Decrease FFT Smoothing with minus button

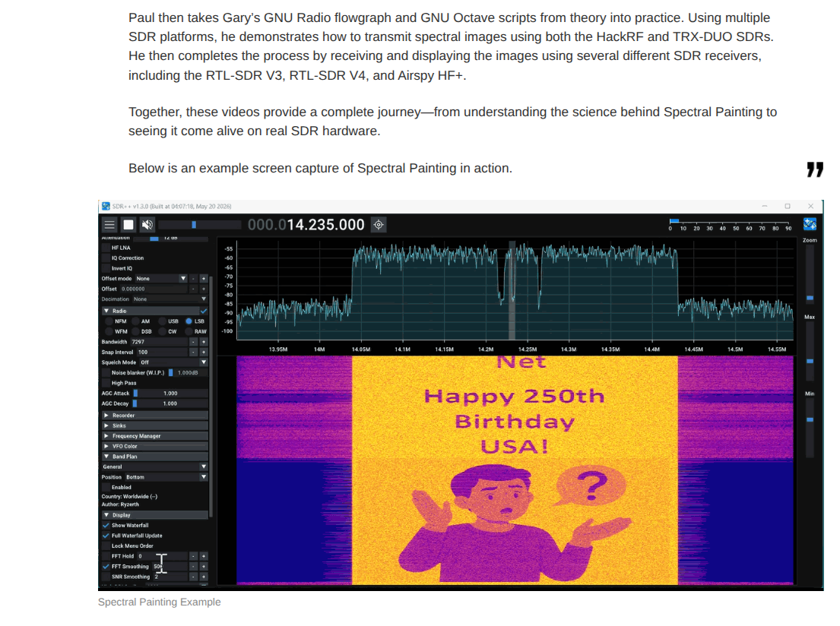point(193,567)
